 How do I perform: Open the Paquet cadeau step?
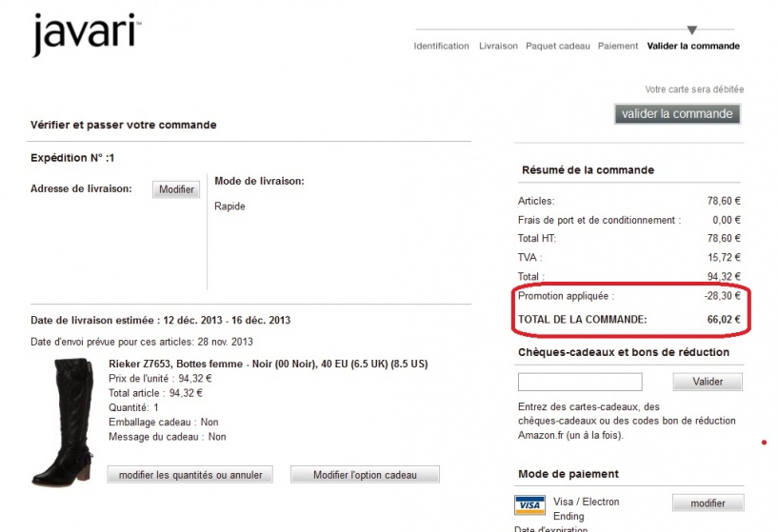[557, 46]
